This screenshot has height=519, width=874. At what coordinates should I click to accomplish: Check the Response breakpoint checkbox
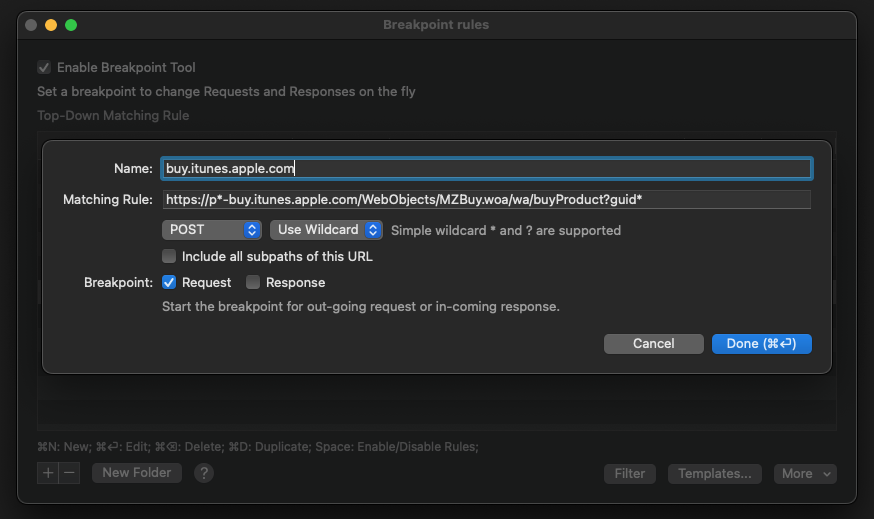point(253,282)
